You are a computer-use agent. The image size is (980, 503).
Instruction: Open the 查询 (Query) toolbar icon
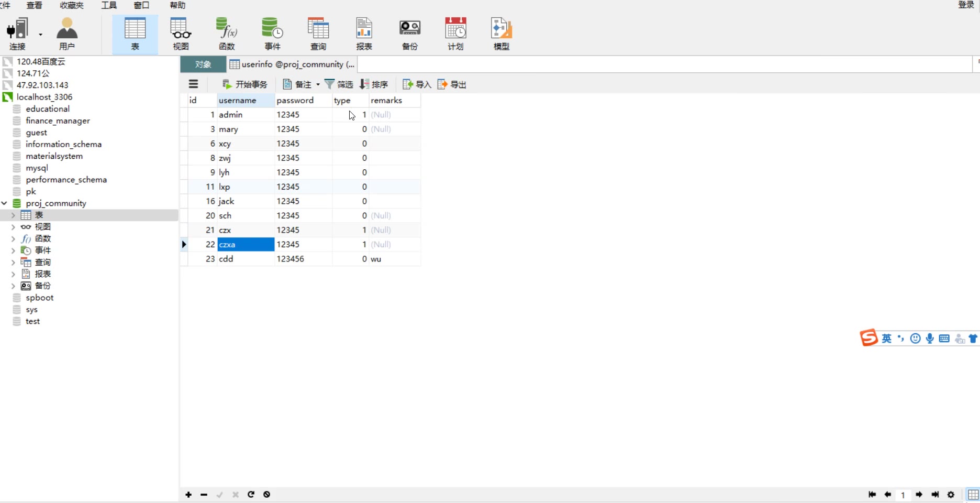(318, 34)
